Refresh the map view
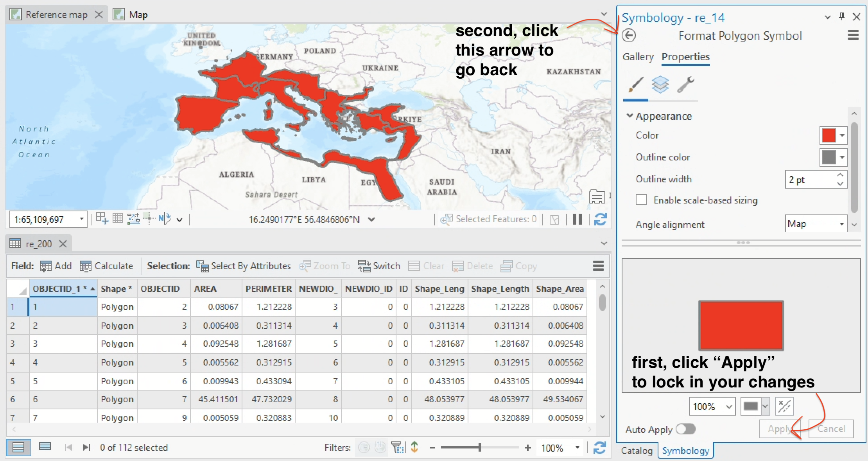 (x=600, y=219)
